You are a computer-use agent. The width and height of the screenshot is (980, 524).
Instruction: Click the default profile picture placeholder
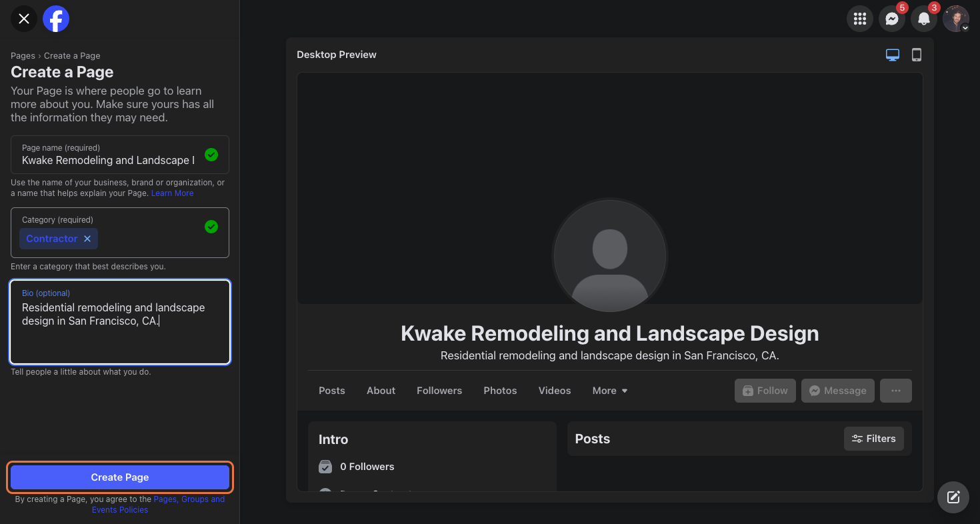tap(610, 257)
